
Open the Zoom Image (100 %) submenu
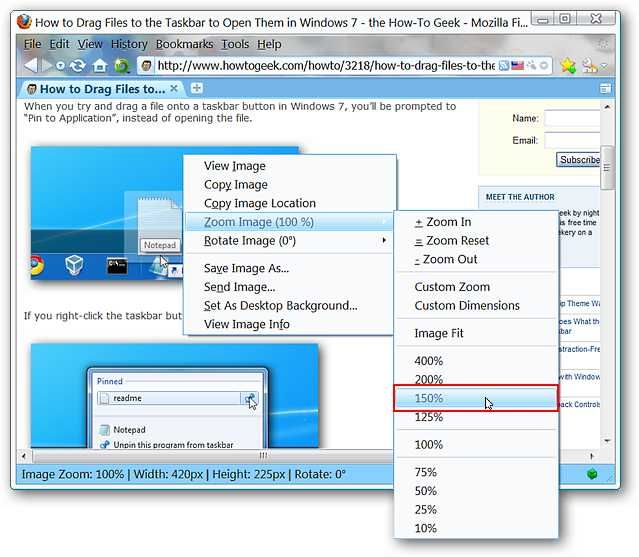point(288,222)
